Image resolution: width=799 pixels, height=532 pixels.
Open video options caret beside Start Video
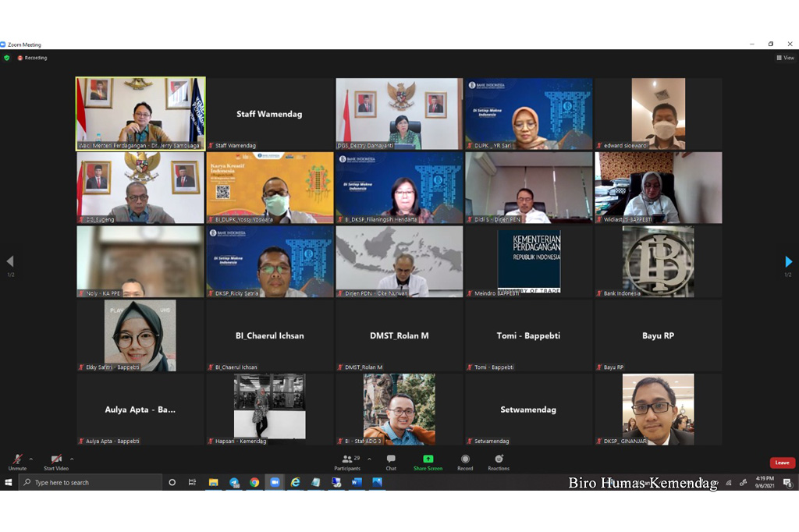pyautogui.click(x=72, y=459)
